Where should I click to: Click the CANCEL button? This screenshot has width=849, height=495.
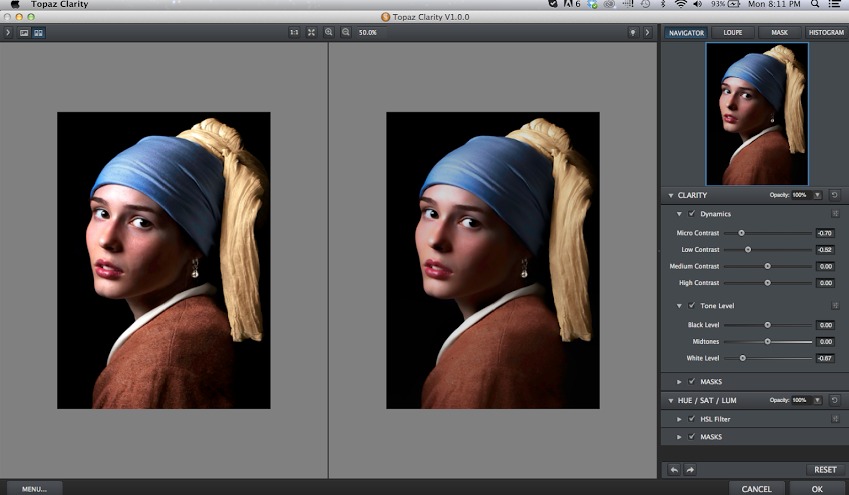(756, 489)
